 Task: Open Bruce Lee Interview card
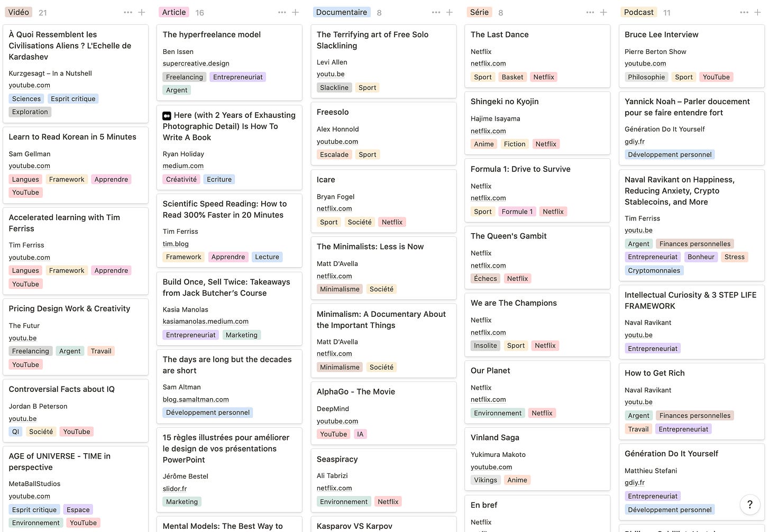691,56
